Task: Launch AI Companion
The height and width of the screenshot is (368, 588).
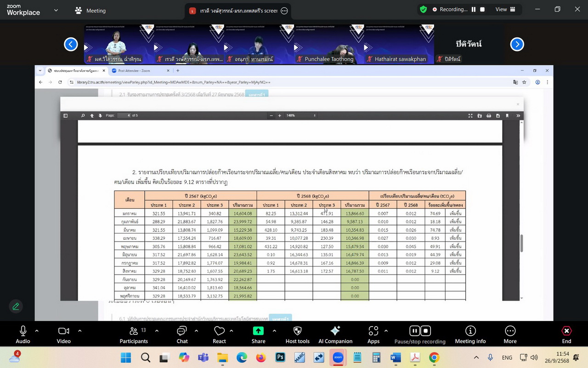Action: 335,334
